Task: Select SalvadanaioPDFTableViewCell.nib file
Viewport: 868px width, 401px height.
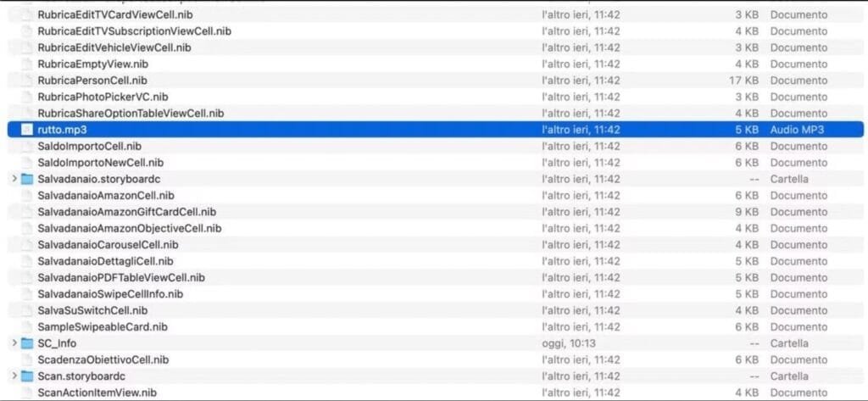Action: pyautogui.click(x=121, y=277)
